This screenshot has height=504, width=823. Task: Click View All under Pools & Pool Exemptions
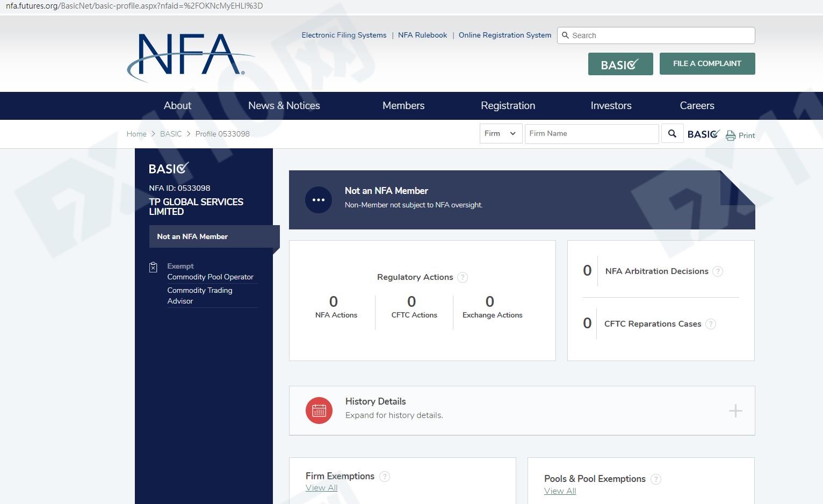point(560,491)
